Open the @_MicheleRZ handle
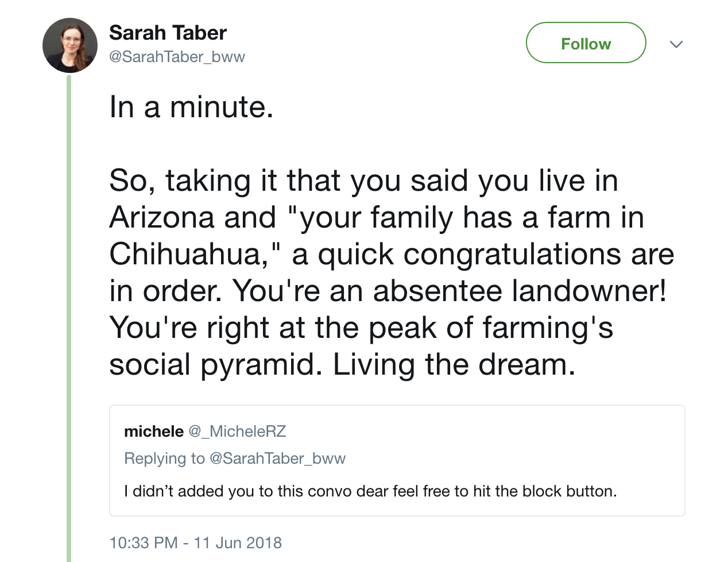728x562 pixels. pyautogui.click(x=237, y=432)
